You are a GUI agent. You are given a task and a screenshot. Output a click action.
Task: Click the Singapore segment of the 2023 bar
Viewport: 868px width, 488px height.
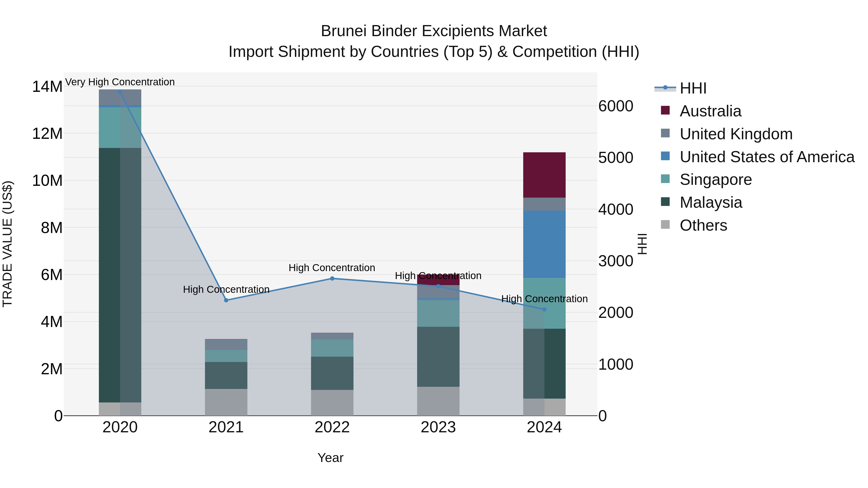[x=438, y=313]
